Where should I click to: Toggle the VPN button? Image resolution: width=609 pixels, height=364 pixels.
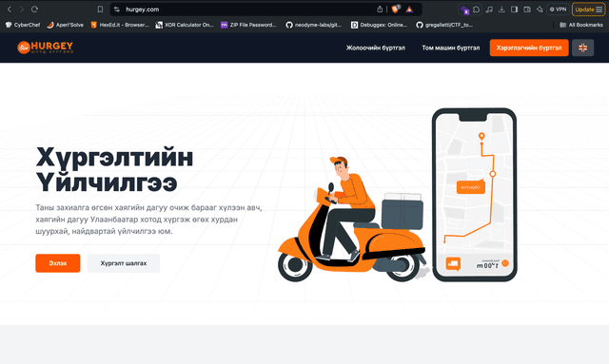558,10
